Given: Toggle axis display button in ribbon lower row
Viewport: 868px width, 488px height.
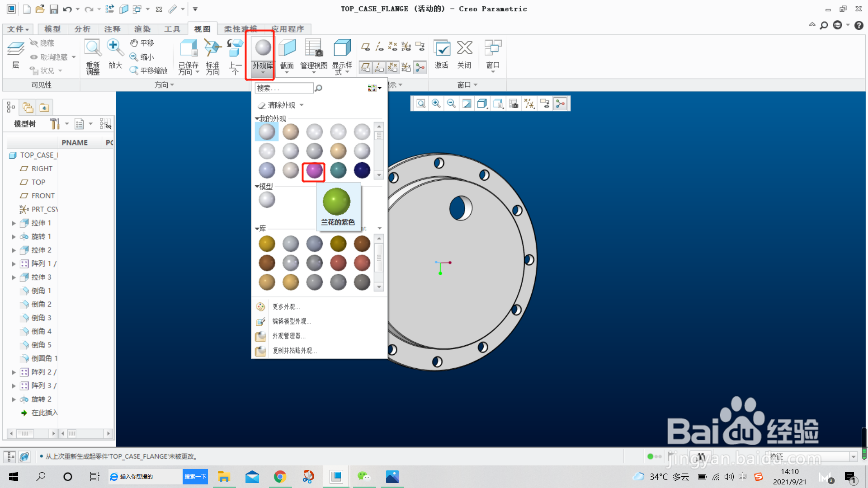Looking at the screenshot, I should point(379,67).
